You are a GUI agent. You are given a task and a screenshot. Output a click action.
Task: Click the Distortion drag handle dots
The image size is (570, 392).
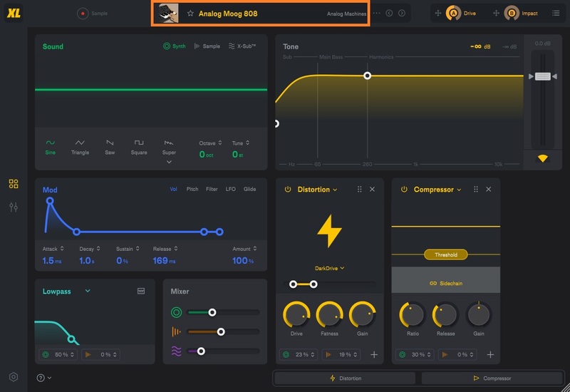coord(360,190)
